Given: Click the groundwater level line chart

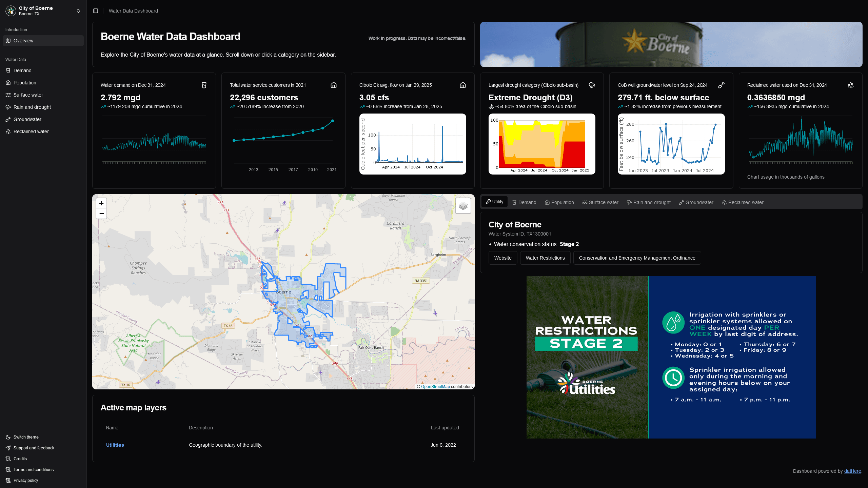Looking at the screenshot, I should 671,144.
